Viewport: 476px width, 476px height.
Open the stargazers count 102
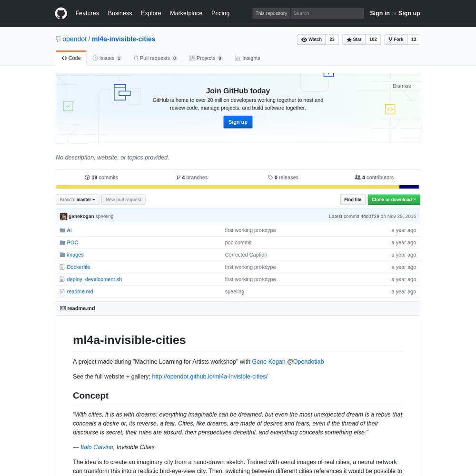[373, 40]
